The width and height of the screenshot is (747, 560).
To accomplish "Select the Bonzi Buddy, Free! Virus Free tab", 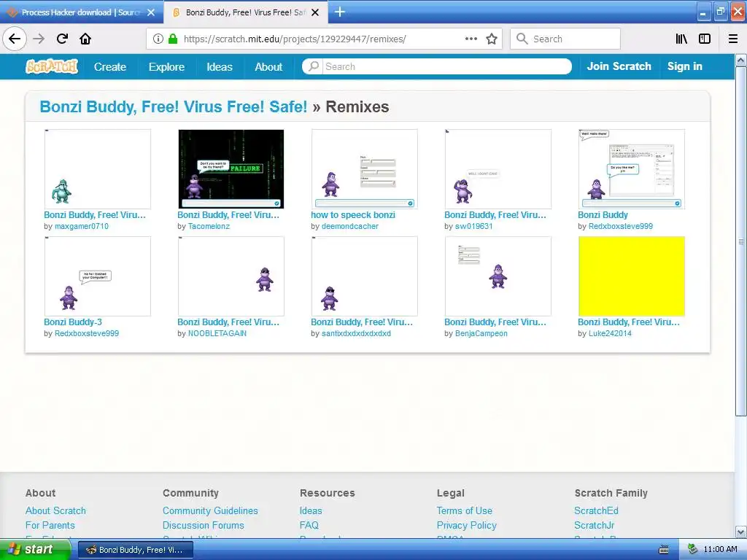I will click(245, 12).
